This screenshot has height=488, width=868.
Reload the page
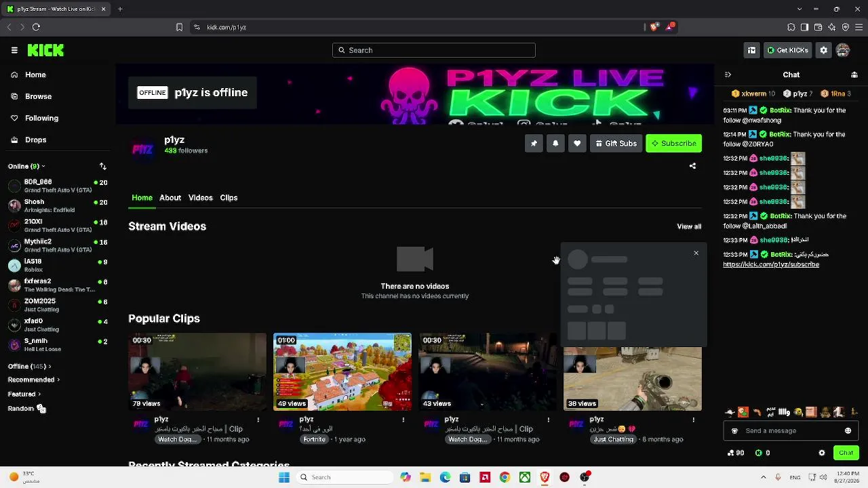tap(36, 27)
